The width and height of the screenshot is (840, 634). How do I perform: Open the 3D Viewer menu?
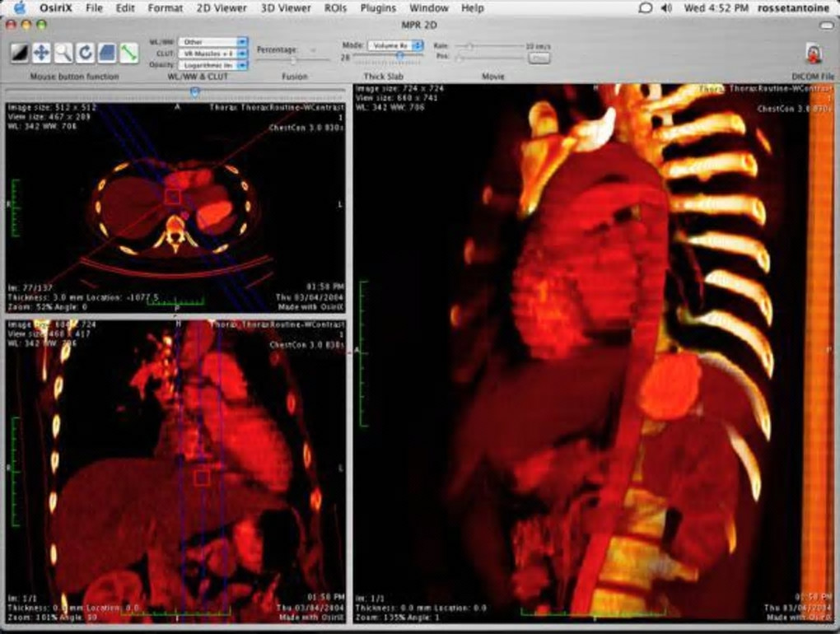click(286, 8)
